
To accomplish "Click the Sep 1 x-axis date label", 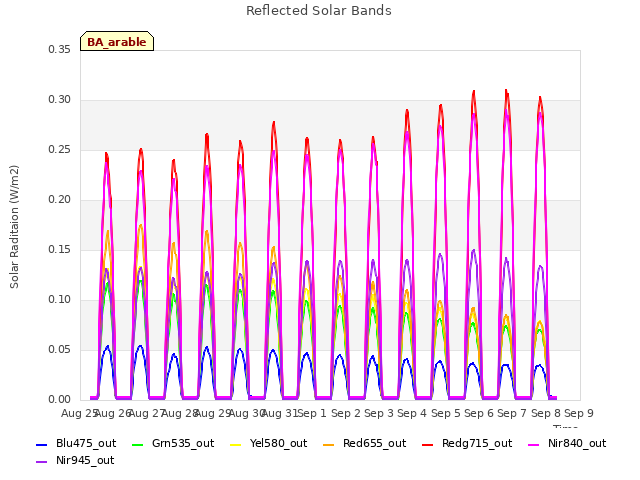I will click(312, 413).
